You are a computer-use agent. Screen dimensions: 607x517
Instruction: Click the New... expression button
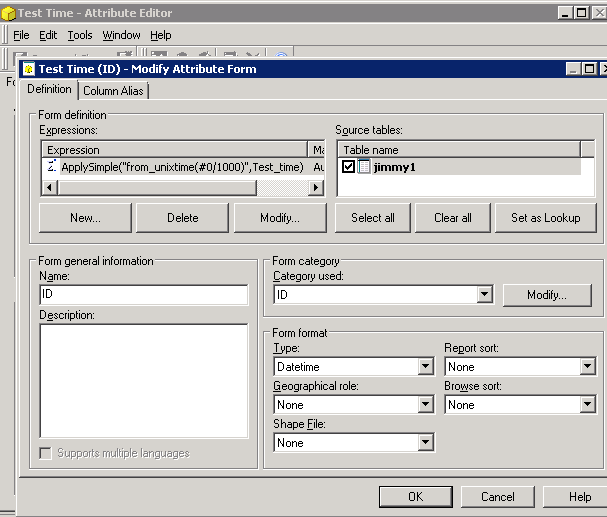tap(86, 218)
